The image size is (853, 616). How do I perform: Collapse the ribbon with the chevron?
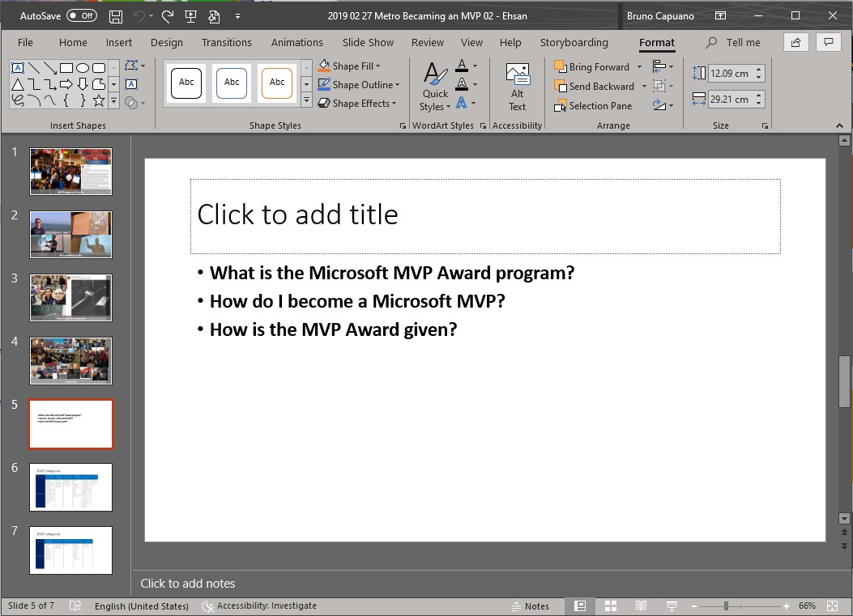pos(838,125)
